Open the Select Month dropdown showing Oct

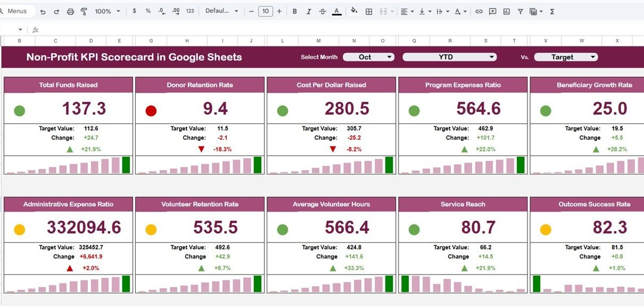368,57
